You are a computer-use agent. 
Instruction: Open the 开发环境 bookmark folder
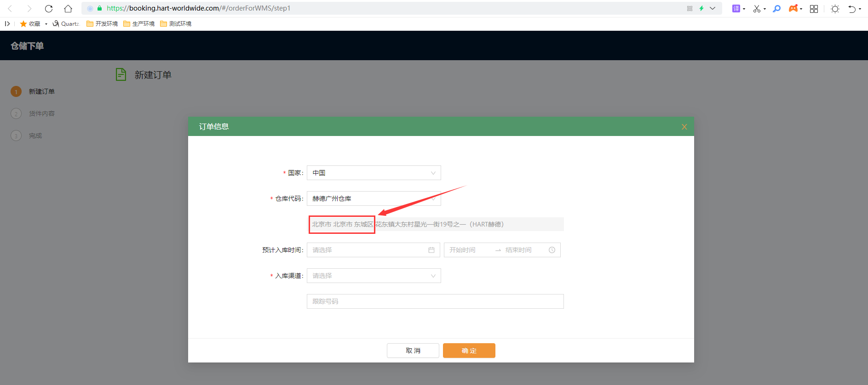click(102, 24)
